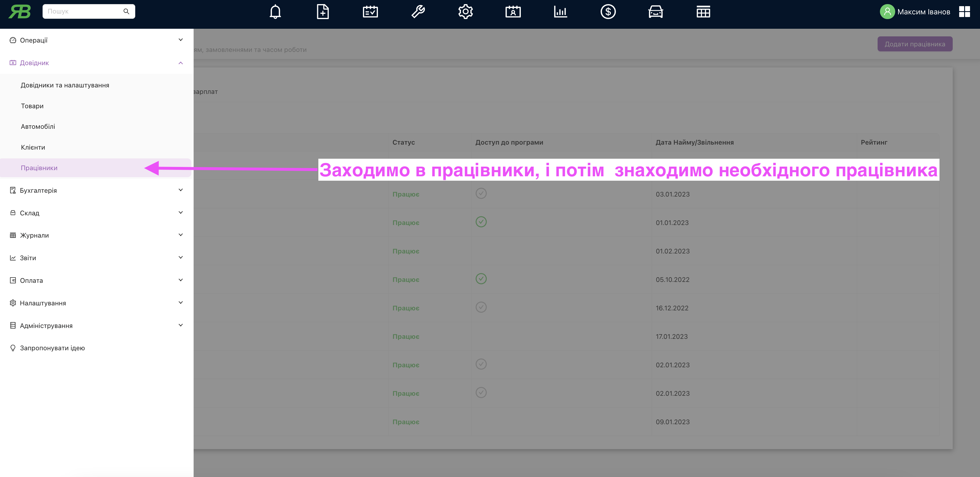Click the table grid icon in top bar
The image size is (980, 477).
click(x=703, y=12)
